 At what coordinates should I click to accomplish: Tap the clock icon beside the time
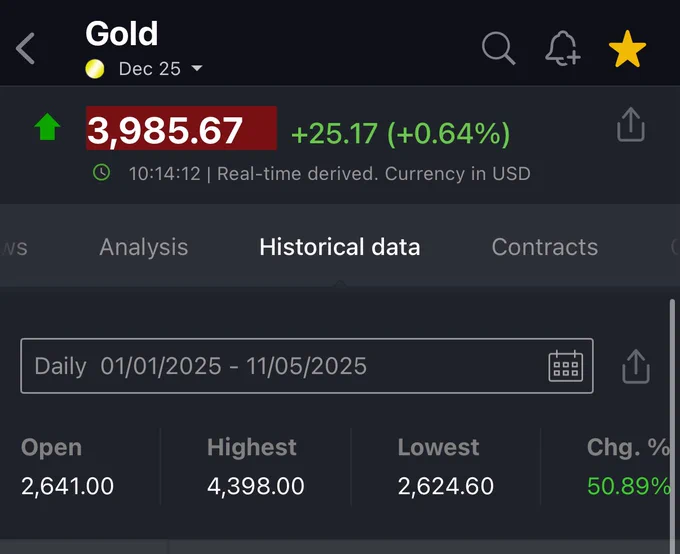tap(101, 173)
